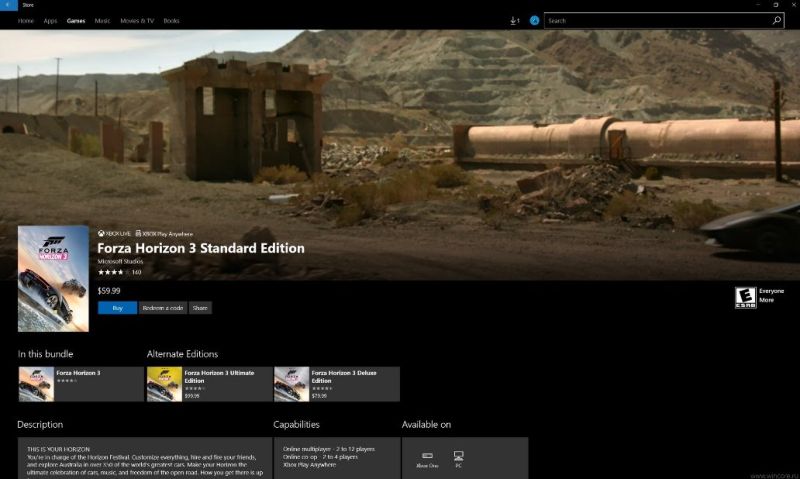Open the downloads indicator icon
The image size is (800, 479).
click(514, 21)
